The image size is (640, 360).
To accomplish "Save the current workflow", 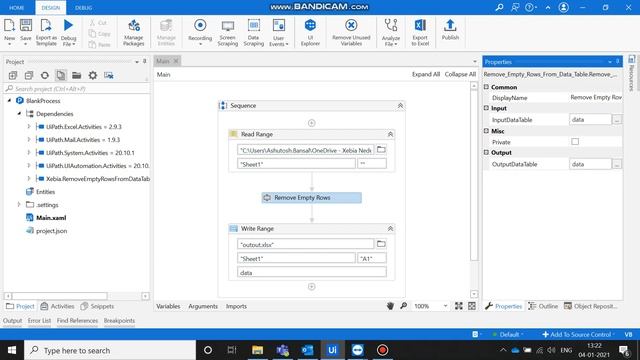I will [26, 31].
